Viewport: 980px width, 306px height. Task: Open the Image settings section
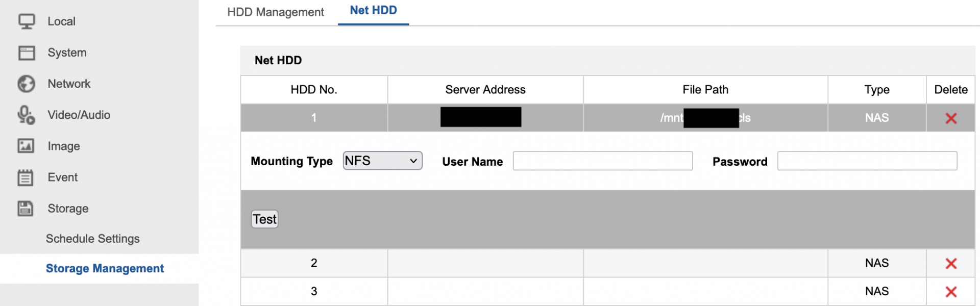pos(64,146)
